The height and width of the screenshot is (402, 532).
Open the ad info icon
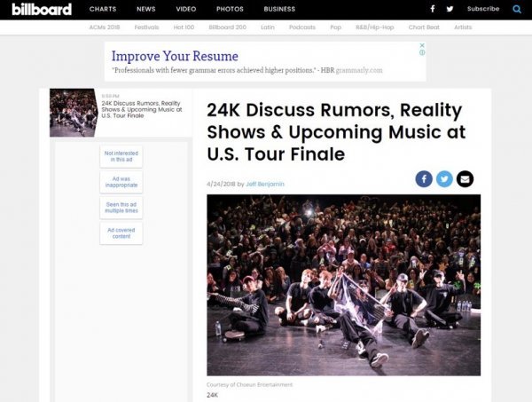422,52
